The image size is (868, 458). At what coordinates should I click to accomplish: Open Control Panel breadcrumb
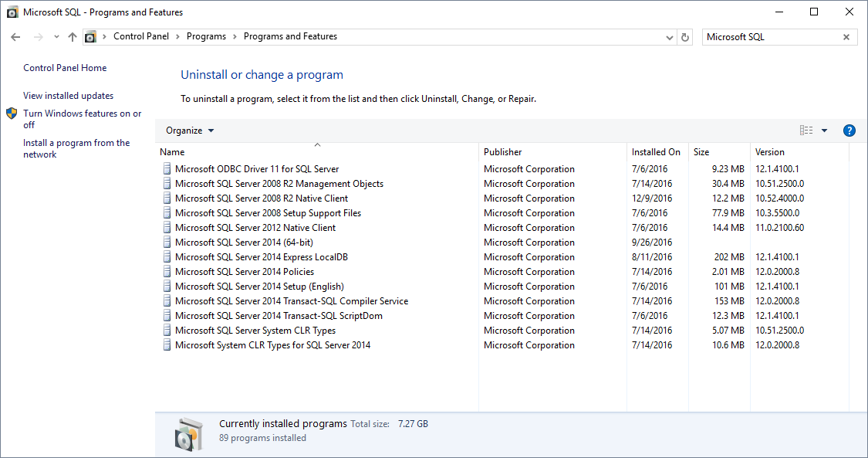click(141, 36)
